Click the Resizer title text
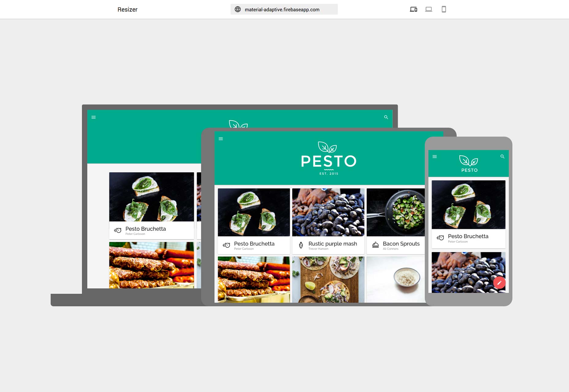The width and height of the screenshot is (569, 392). click(127, 9)
